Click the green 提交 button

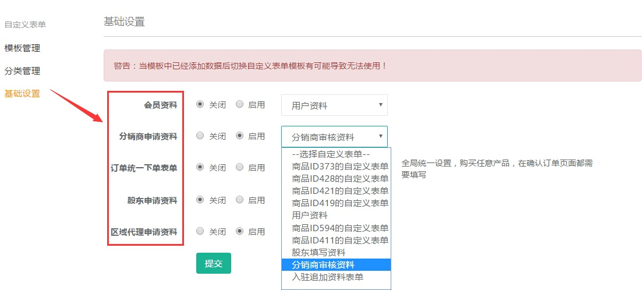[x=214, y=263]
